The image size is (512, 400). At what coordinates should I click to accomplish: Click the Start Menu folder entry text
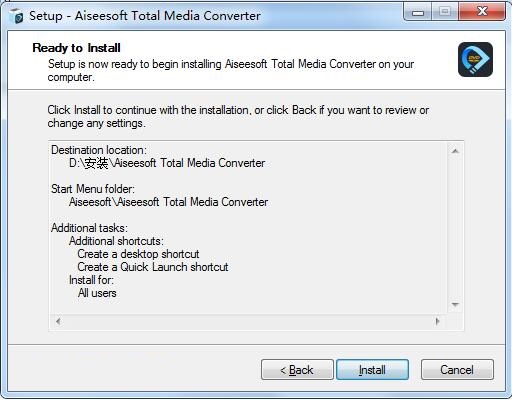point(168,202)
